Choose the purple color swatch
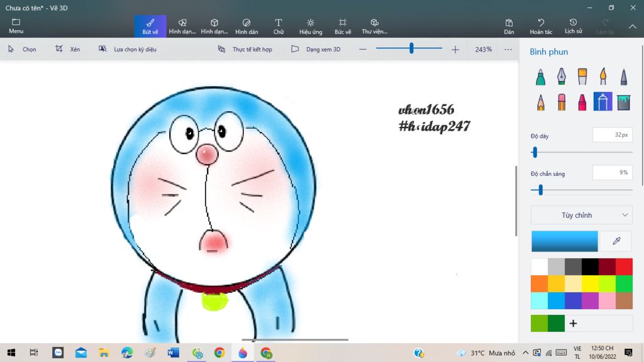Image resolution: width=644 pixels, height=362 pixels. pyautogui.click(x=590, y=300)
